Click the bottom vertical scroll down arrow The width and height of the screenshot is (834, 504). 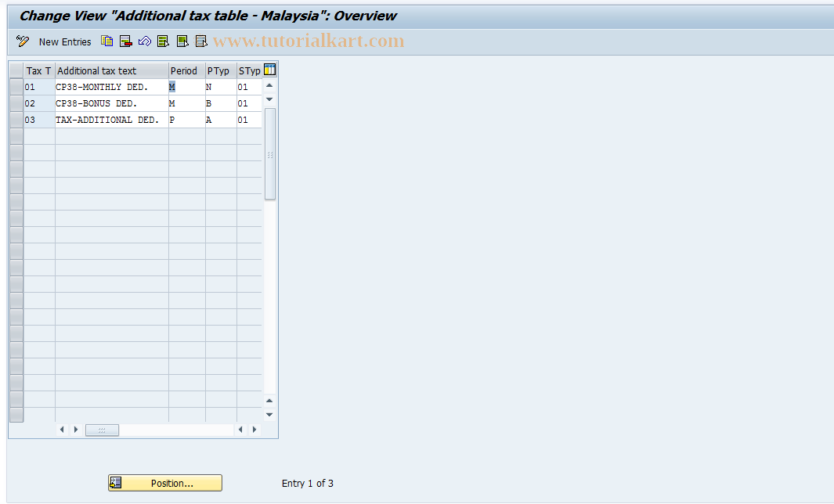click(269, 415)
